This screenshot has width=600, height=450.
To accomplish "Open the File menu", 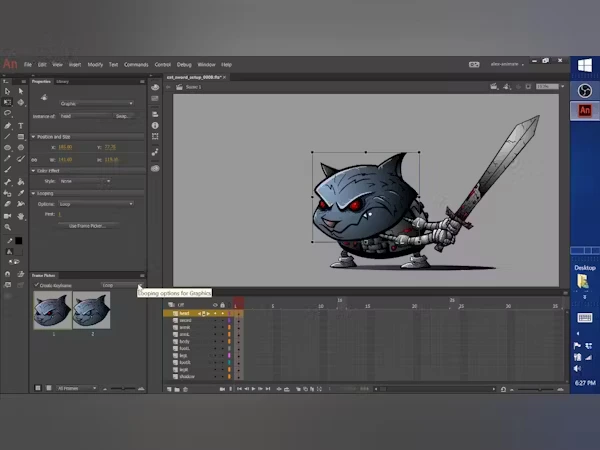I will [x=28, y=65].
